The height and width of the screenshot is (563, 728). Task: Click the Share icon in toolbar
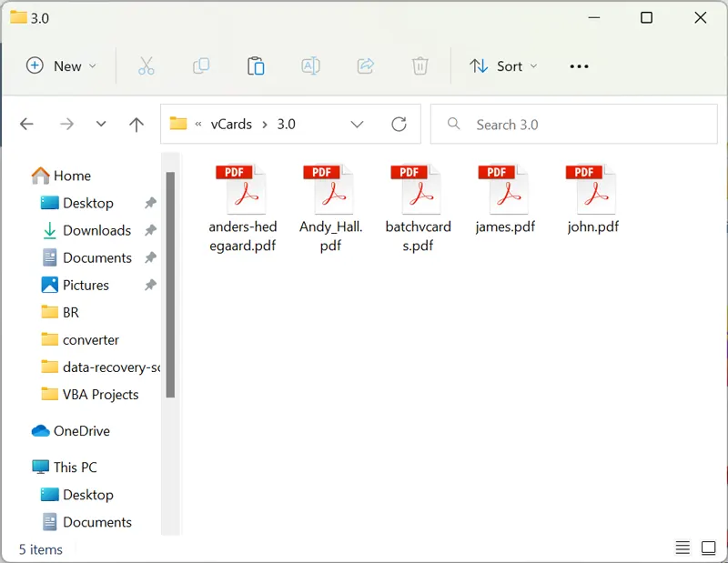point(365,65)
